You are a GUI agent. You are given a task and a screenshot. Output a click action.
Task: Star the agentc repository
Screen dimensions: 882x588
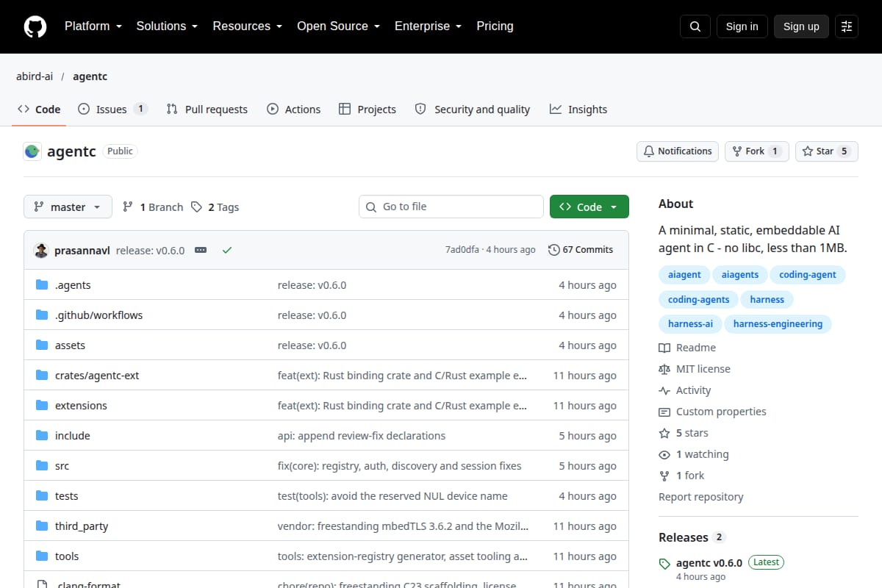[x=827, y=151]
